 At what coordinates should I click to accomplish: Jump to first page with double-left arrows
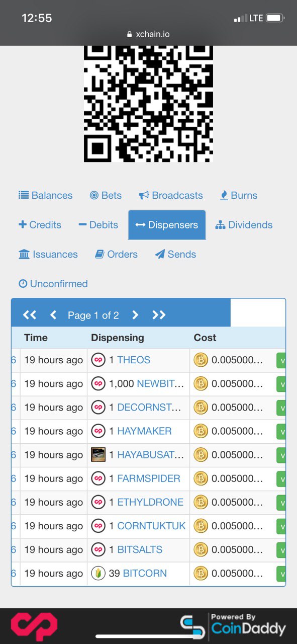point(30,315)
